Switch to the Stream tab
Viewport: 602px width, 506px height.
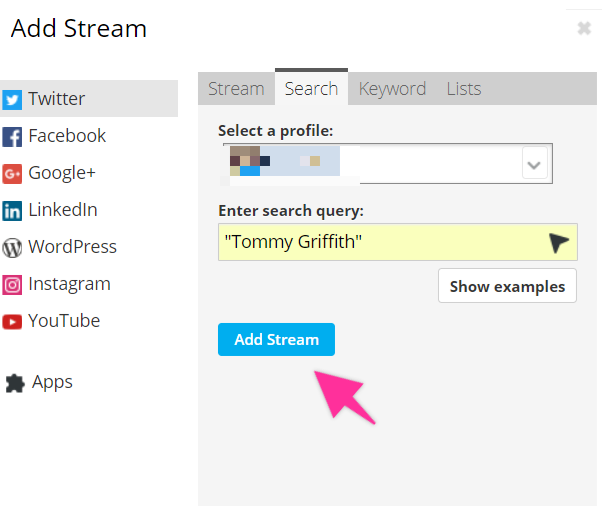tap(236, 88)
